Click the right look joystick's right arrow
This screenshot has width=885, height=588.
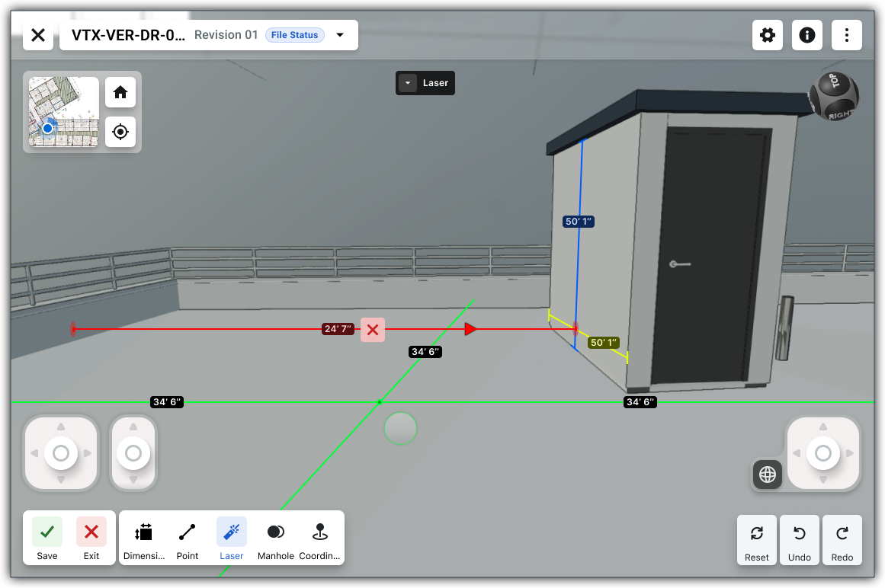(849, 453)
